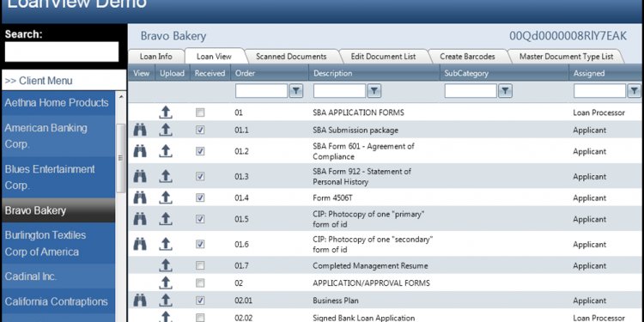The height and width of the screenshot is (322, 644).
Task: Open the Description column filter dropdown
Action: pos(374,91)
